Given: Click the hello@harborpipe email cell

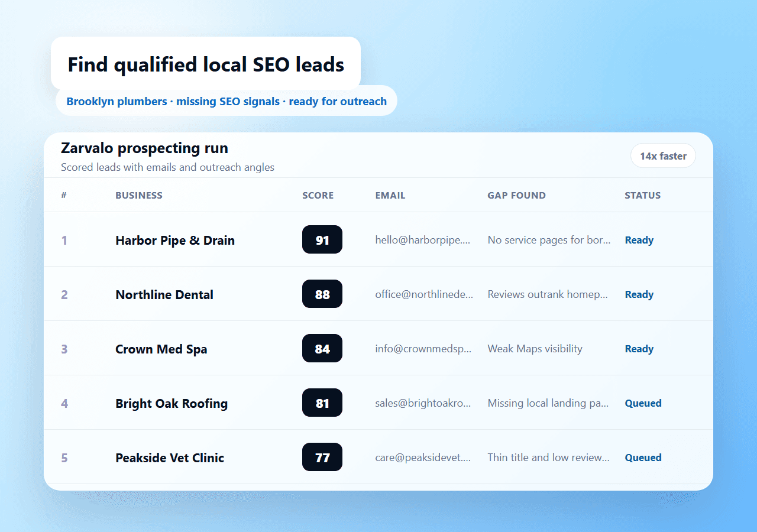Looking at the screenshot, I should pos(423,240).
